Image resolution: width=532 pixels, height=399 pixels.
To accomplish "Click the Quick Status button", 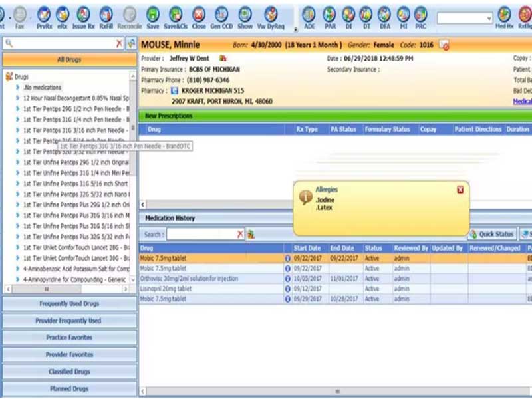I will (x=492, y=234).
